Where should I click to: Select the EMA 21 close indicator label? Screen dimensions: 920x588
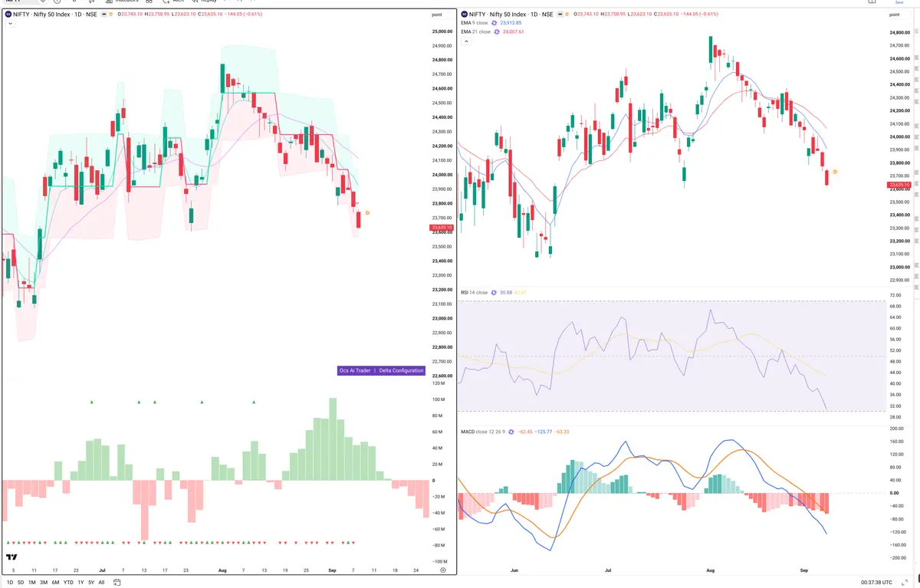pyautogui.click(x=476, y=31)
